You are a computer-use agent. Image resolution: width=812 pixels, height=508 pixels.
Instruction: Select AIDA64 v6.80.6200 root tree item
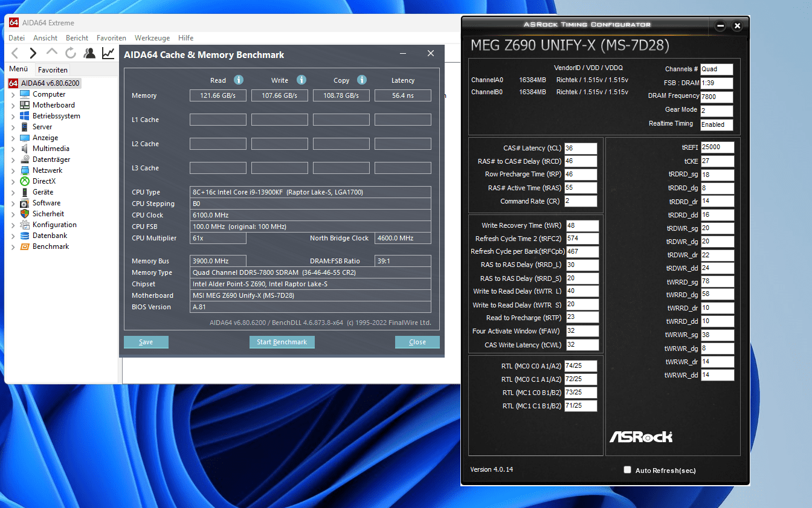tap(45, 83)
